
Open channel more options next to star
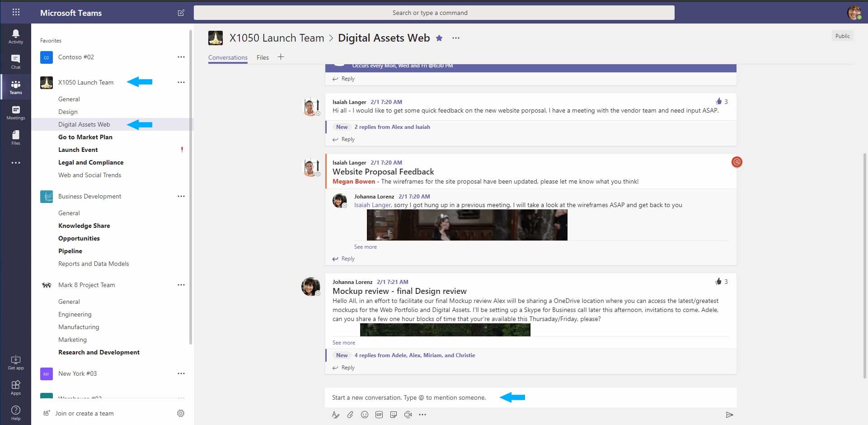click(456, 38)
